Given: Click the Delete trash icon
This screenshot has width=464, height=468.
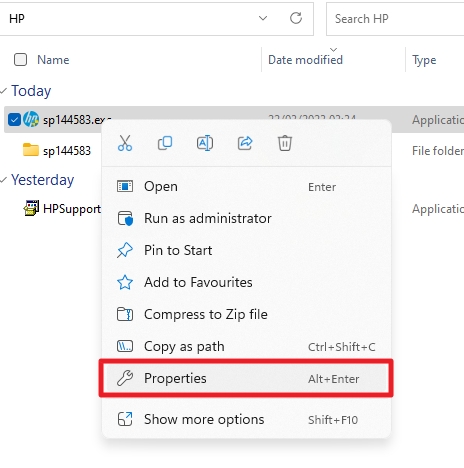Looking at the screenshot, I should pos(285,143).
